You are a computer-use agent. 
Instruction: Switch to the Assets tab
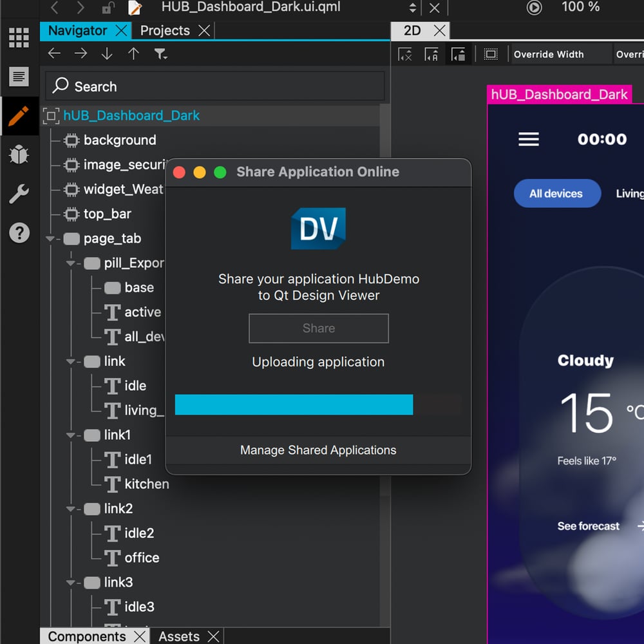(178, 636)
